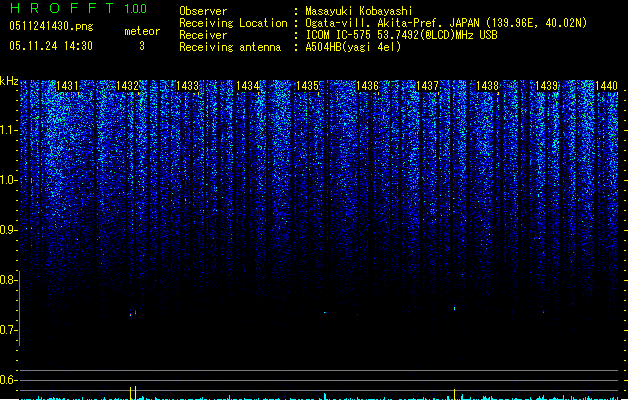Click the Receiving antenna label
Viewport: 629px width, 400px height.
click(230, 47)
